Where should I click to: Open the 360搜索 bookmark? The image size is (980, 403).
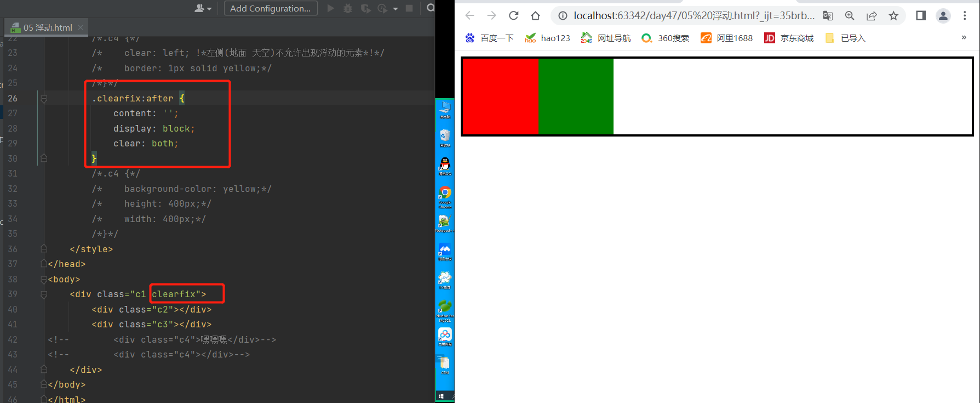tap(665, 38)
